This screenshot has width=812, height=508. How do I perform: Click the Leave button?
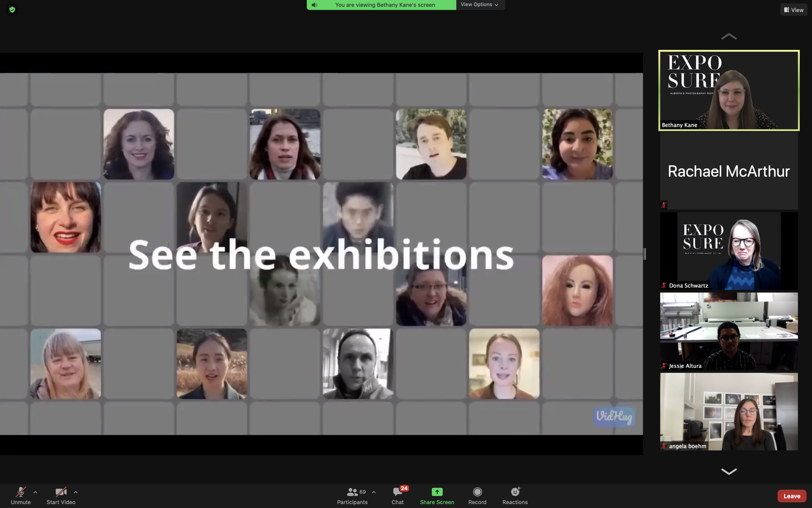791,496
